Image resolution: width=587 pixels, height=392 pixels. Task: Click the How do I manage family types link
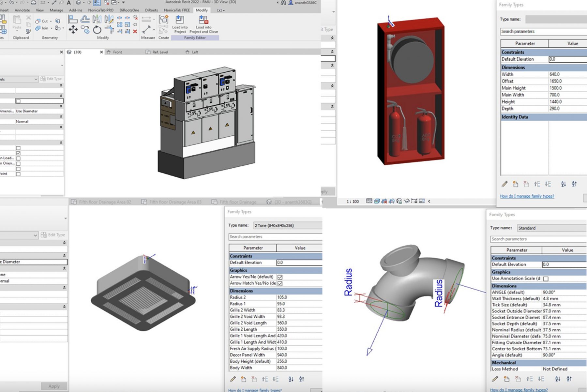[527, 196]
